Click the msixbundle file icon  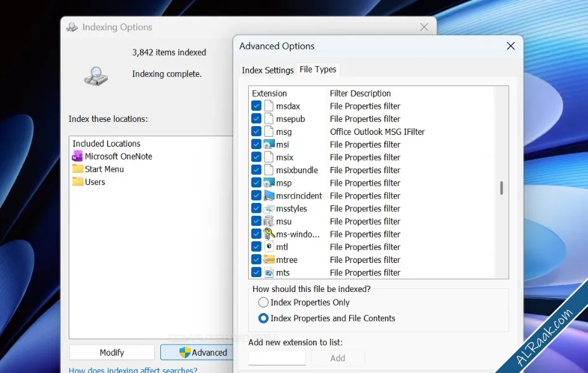point(269,170)
